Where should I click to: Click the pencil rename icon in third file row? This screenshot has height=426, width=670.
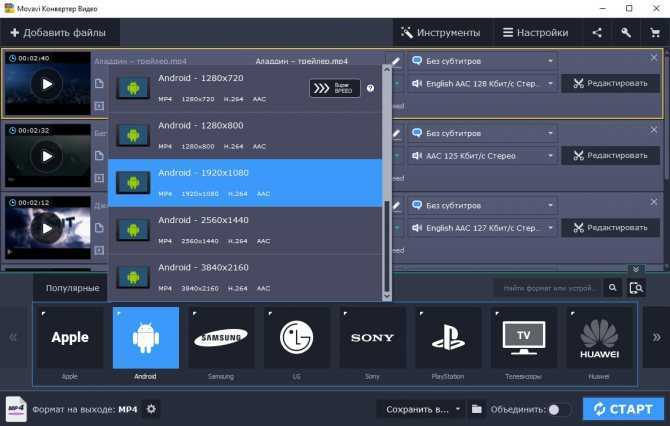pyautogui.click(x=396, y=206)
